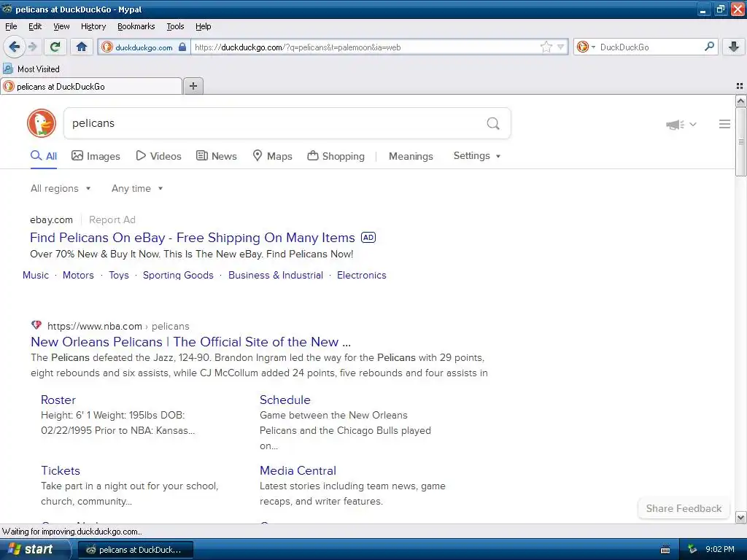Expand the Settings dropdown
Image resolution: width=747 pixels, height=560 pixels.
point(477,156)
